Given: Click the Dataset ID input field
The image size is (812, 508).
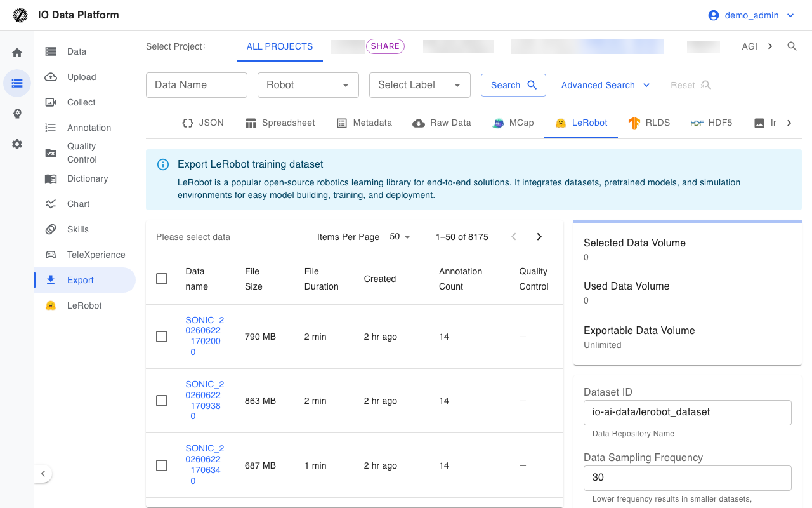Looking at the screenshot, I should point(688,412).
